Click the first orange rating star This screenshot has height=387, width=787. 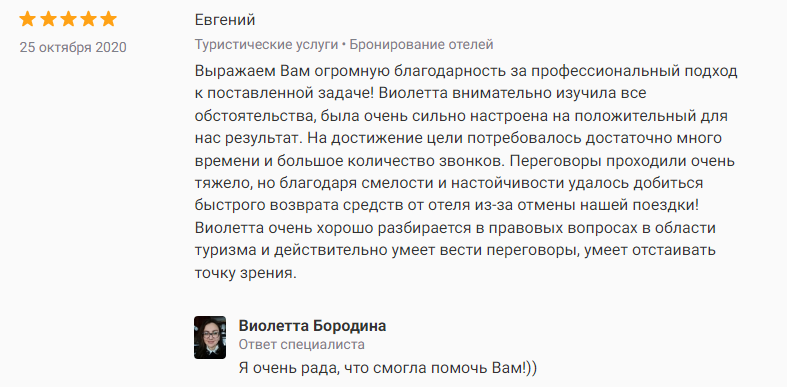click(28, 20)
